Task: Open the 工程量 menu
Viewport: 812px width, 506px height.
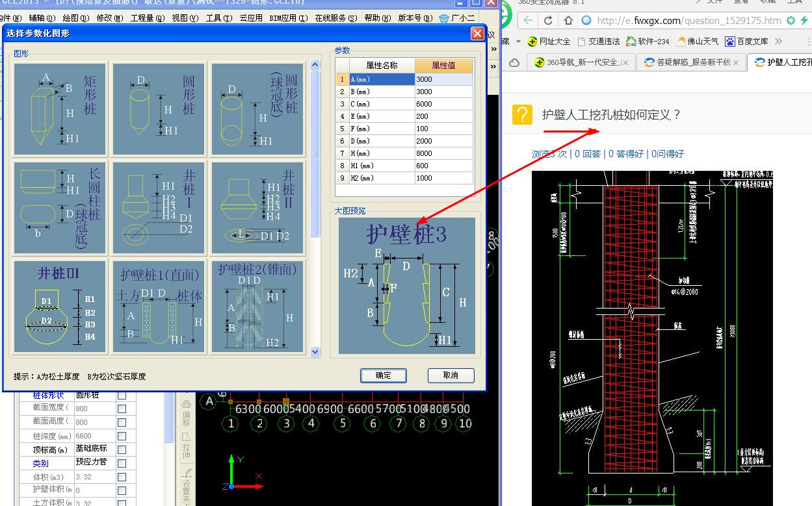Action: coord(148,18)
